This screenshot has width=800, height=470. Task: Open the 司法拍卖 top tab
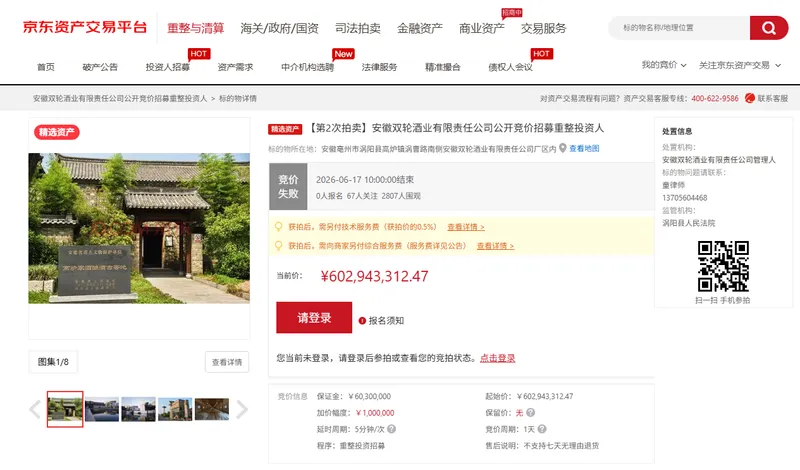tap(358, 28)
